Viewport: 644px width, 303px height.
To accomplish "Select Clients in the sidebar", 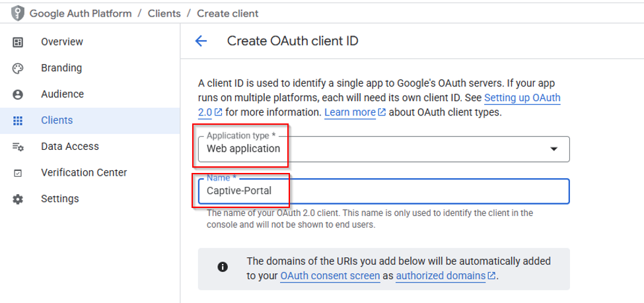I will pos(90,121).
